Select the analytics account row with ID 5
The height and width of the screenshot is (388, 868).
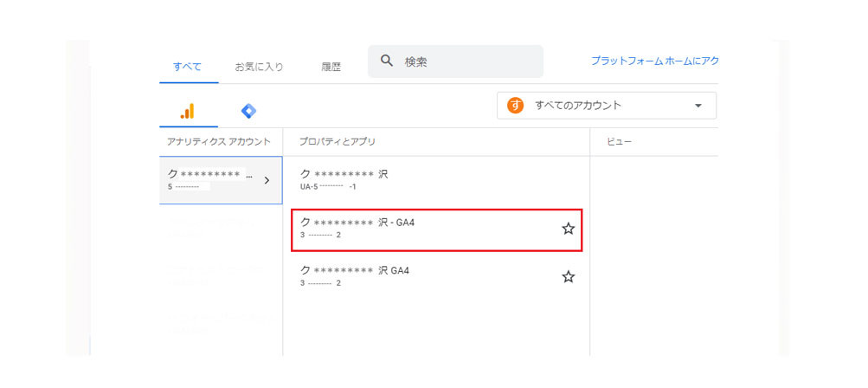click(221, 180)
